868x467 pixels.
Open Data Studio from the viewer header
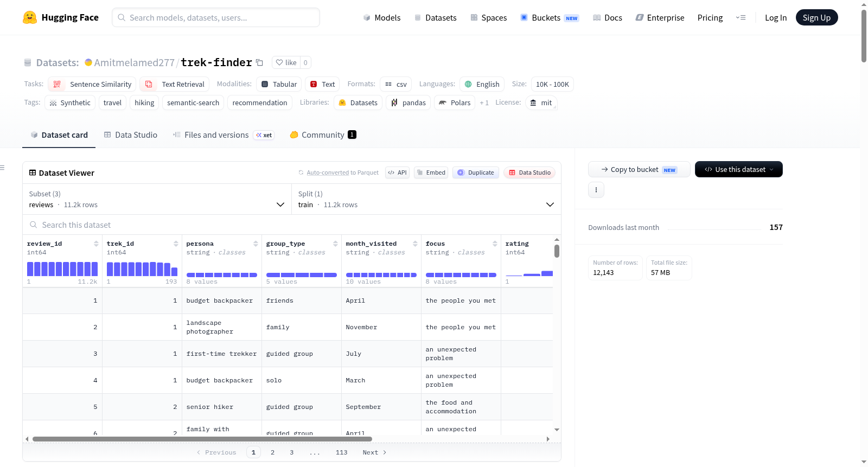(x=529, y=172)
